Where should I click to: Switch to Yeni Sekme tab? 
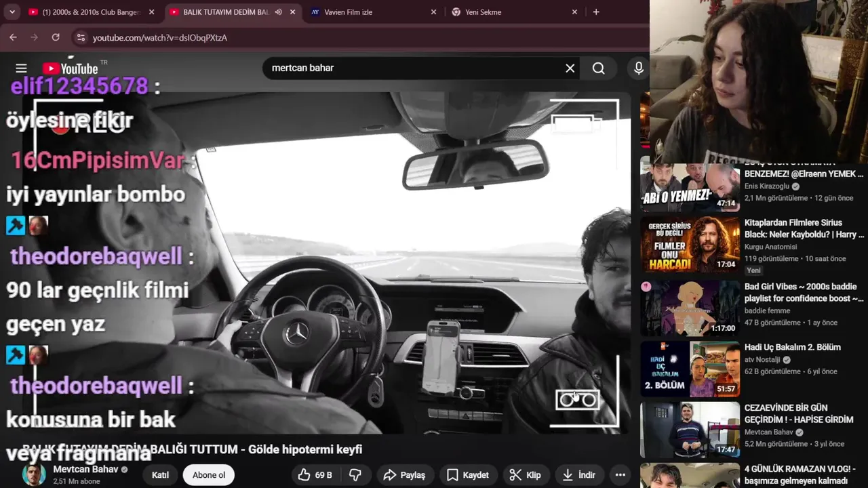tap(515, 12)
